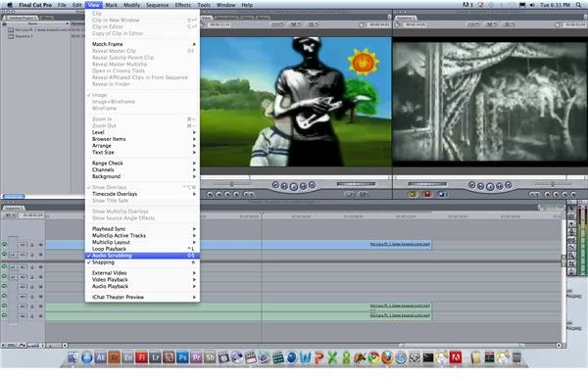Play the clip in the Viewer window
The width and height of the screenshot is (588, 378).
click(x=294, y=186)
